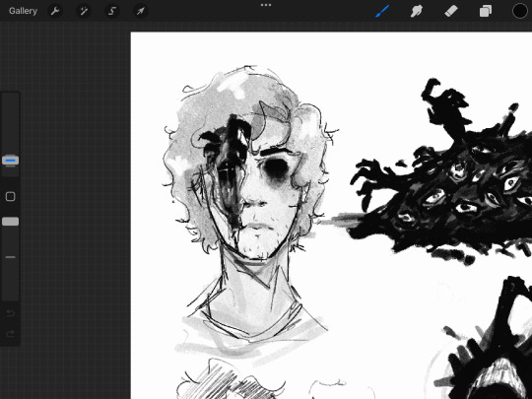532x399 pixels.
Task: Tap the three-dot menu at top center
Action: [x=266, y=5]
